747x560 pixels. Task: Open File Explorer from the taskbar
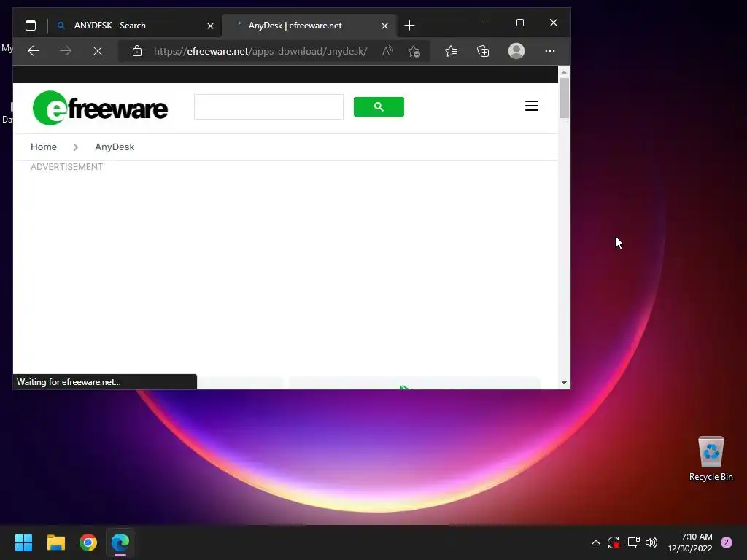55,542
